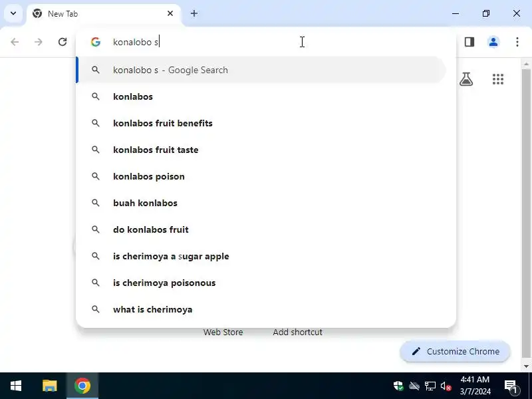Choose 'konlabos fruit benefits' suggestion
Viewport: 532px width, 399px height.
pyautogui.click(x=261, y=123)
